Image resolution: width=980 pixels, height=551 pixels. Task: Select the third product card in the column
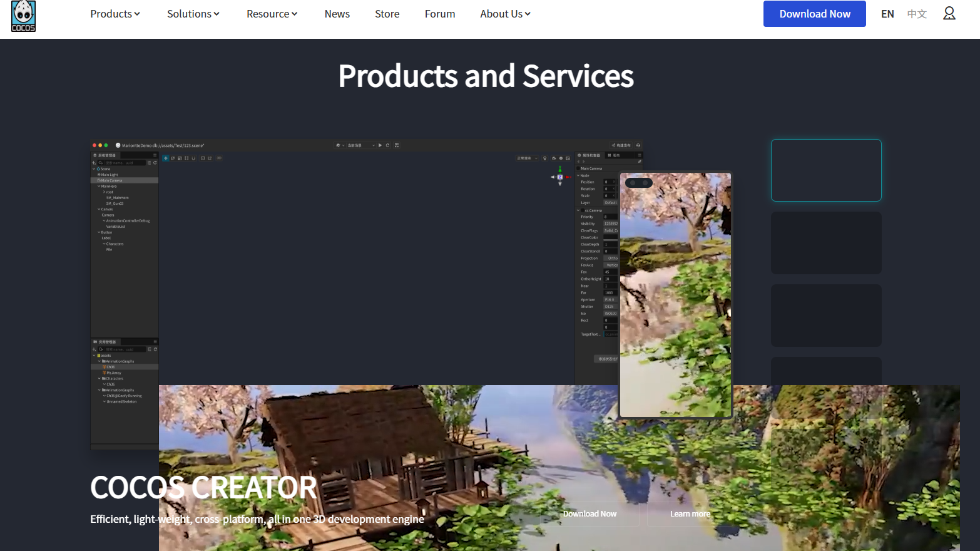coord(826,316)
